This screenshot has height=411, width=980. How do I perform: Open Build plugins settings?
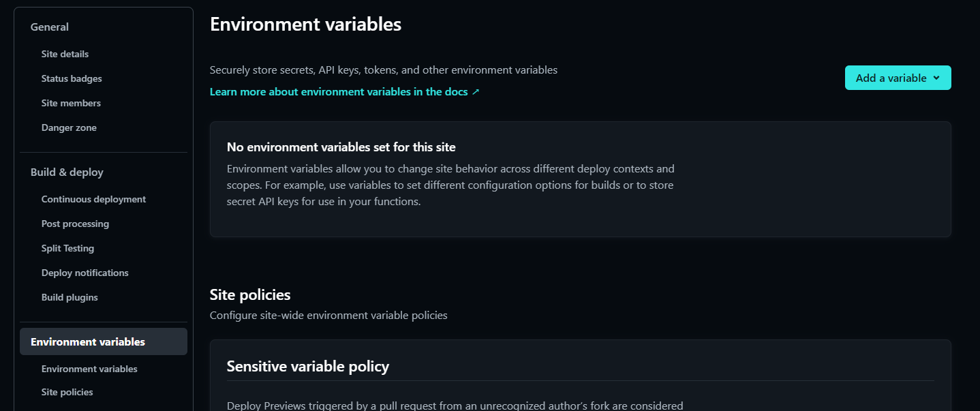click(70, 297)
